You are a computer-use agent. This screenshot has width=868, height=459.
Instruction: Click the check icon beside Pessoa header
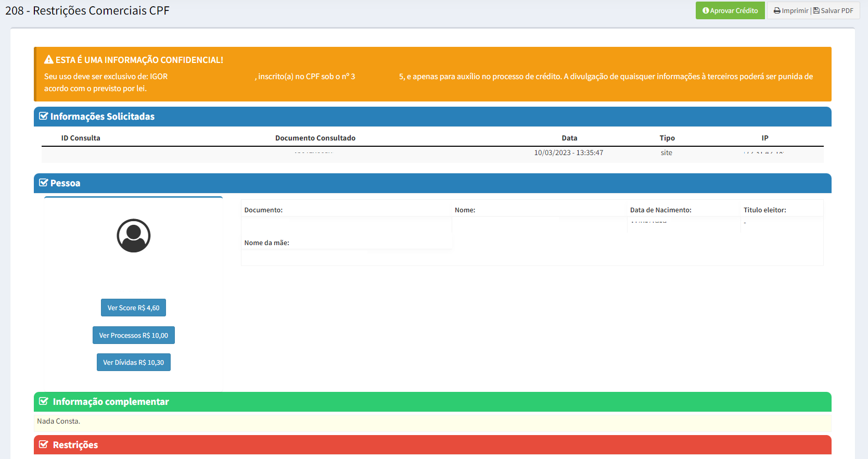point(44,183)
